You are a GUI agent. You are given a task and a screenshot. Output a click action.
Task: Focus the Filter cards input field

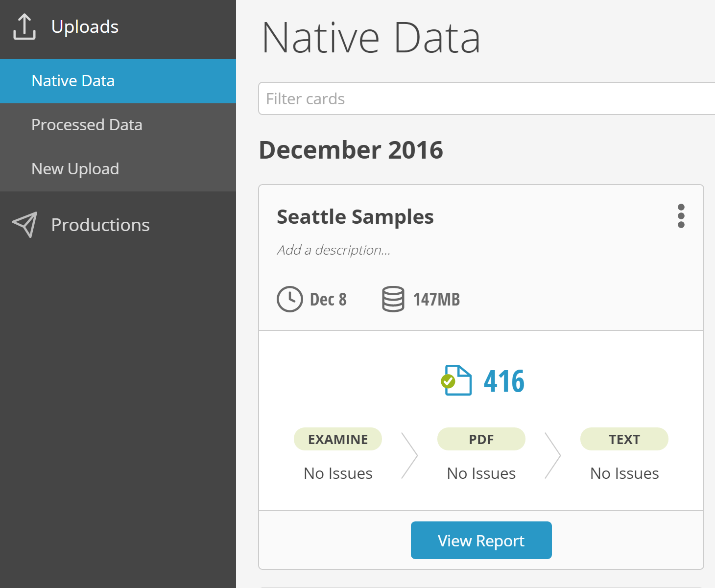[x=487, y=98]
